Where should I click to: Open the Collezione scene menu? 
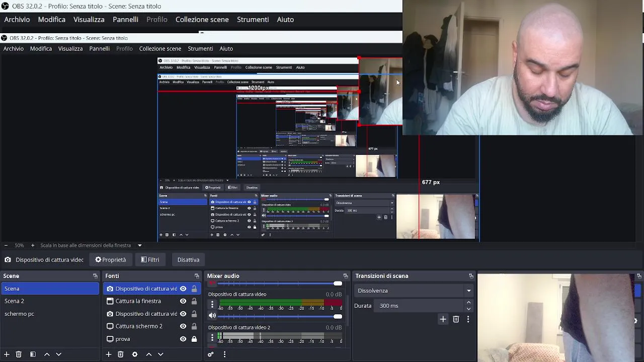(202, 20)
